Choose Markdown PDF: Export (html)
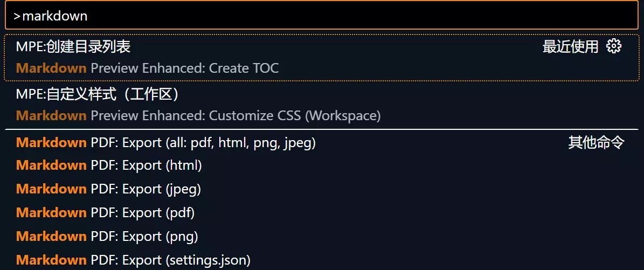644x270 pixels. [109, 165]
